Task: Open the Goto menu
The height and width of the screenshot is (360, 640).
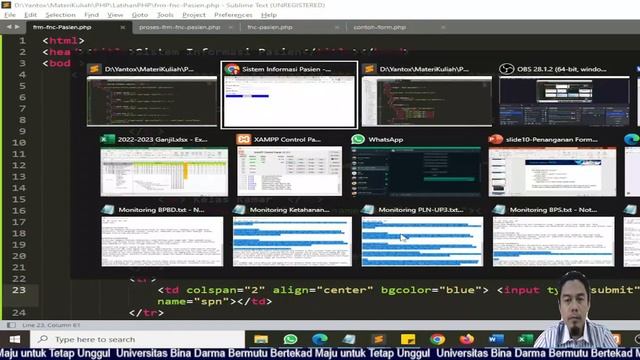Action: tap(140, 15)
